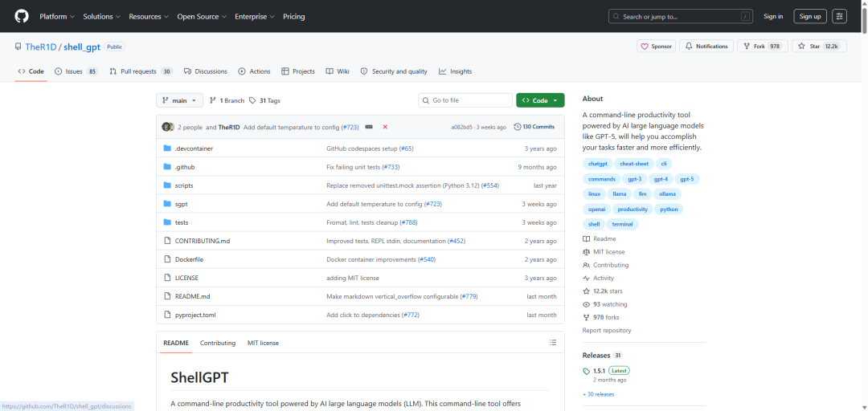Open the GitHub logo homepage

pos(22,16)
